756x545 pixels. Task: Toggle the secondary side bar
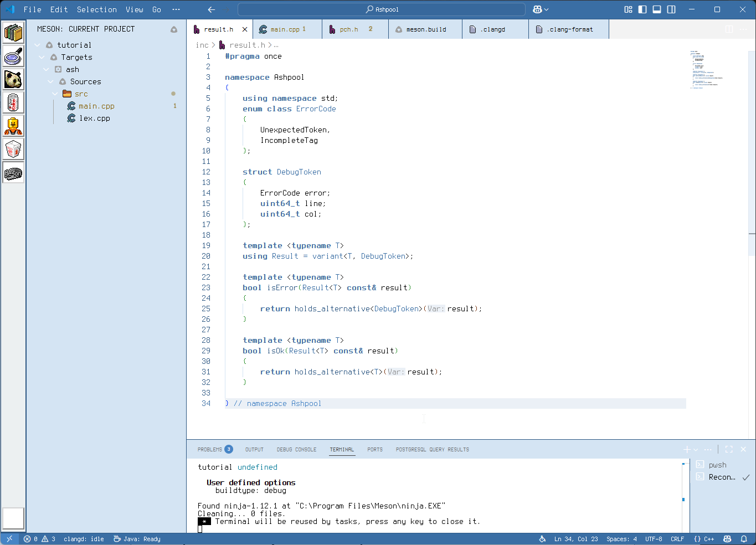point(671,9)
